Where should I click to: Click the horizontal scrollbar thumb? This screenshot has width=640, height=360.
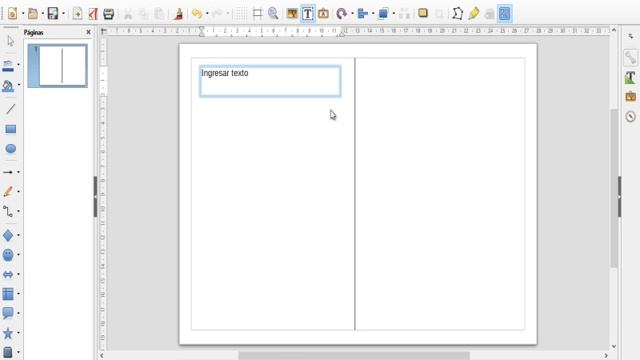tap(354, 356)
